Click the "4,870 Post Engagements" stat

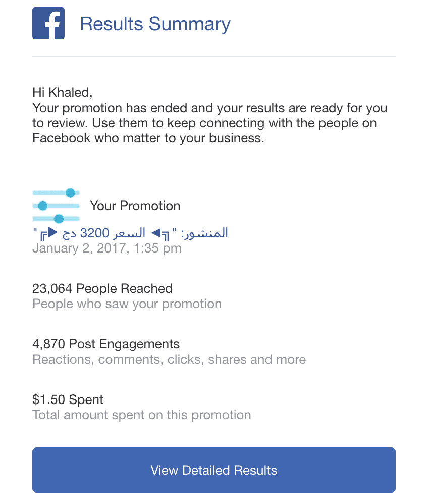(x=106, y=344)
